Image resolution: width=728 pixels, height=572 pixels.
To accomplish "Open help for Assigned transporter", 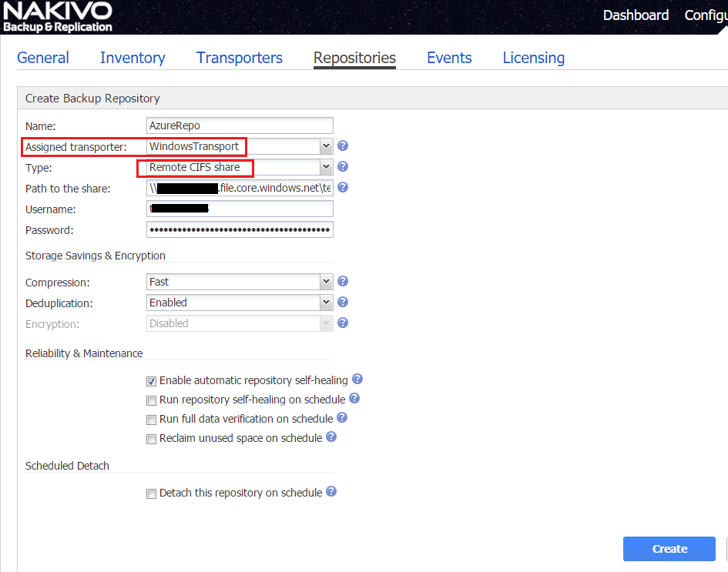I will tap(343, 146).
